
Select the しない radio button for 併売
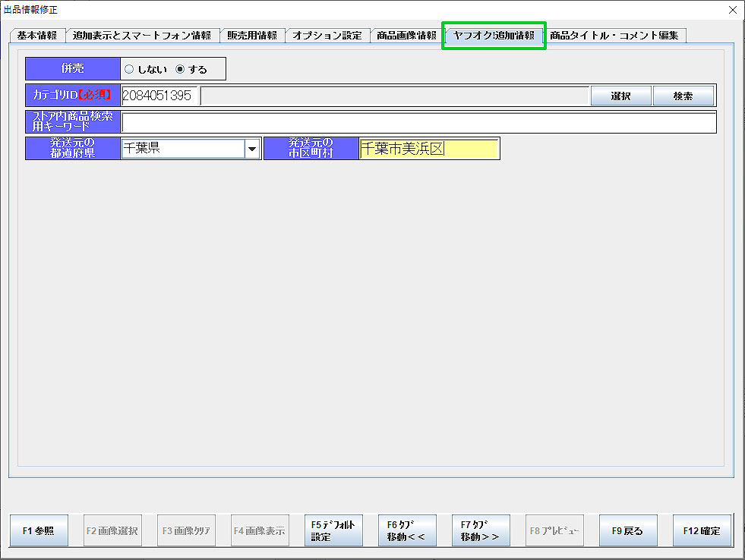click(129, 69)
